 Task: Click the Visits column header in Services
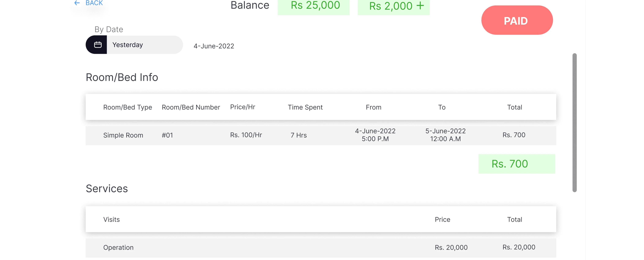click(112, 219)
